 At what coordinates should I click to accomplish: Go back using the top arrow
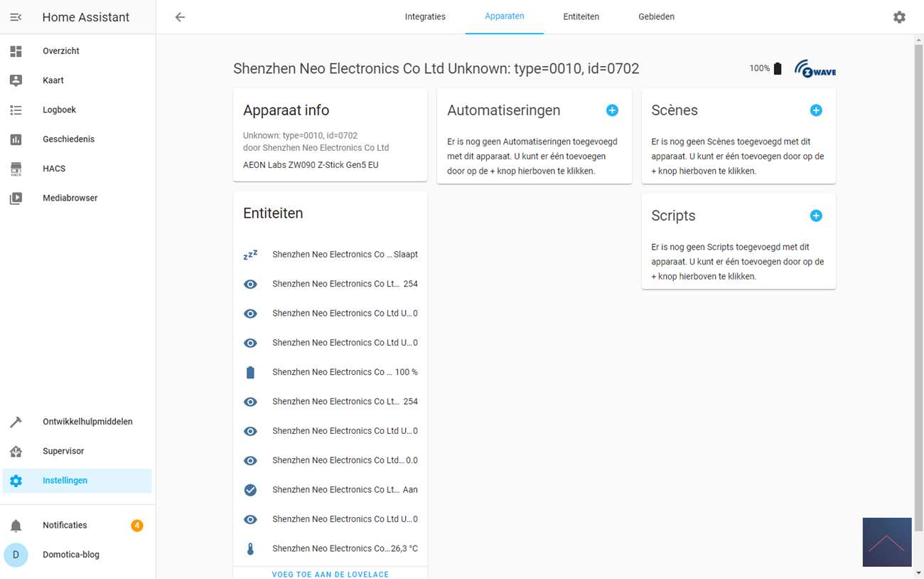(x=180, y=17)
